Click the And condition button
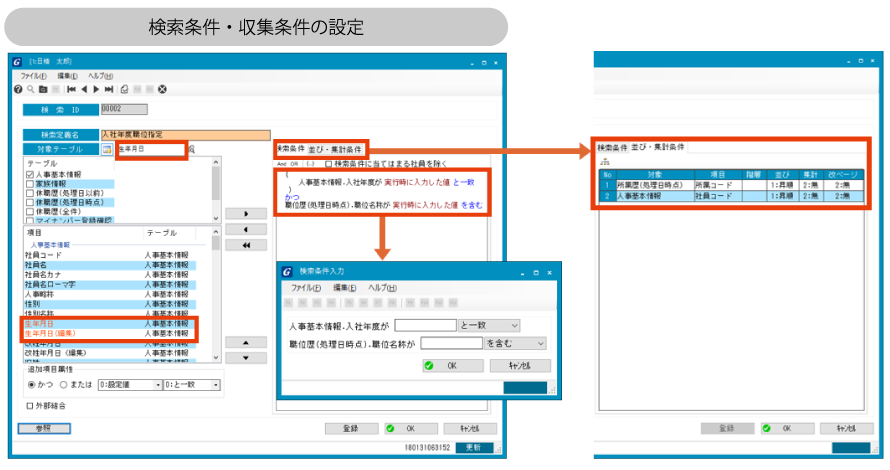 [x=282, y=164]
